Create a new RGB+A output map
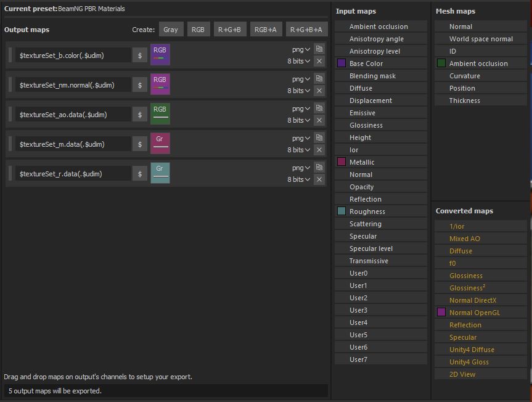532x402 pixels. (x=266, y=30)
